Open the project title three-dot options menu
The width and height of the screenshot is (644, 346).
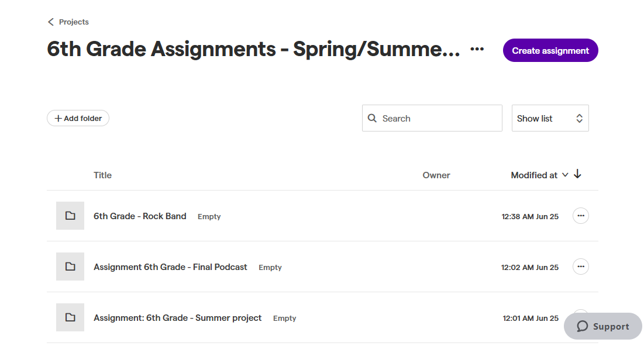coord(477,49)
